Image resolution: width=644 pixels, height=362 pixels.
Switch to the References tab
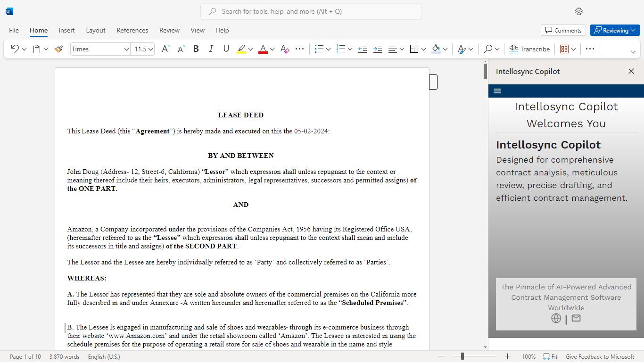pos(132,30)
